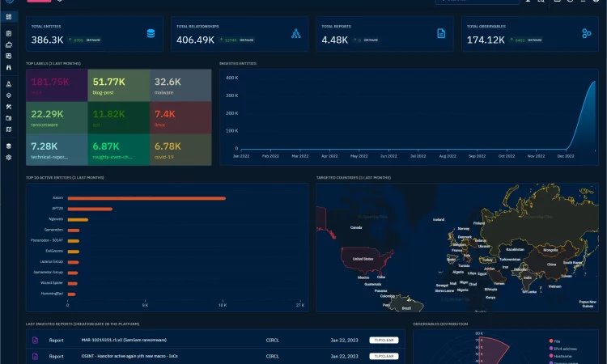607x364 pixels.
Task: Click Jan 22, 2023 date on the Hancitor row
Action: (x=345, y=356)
